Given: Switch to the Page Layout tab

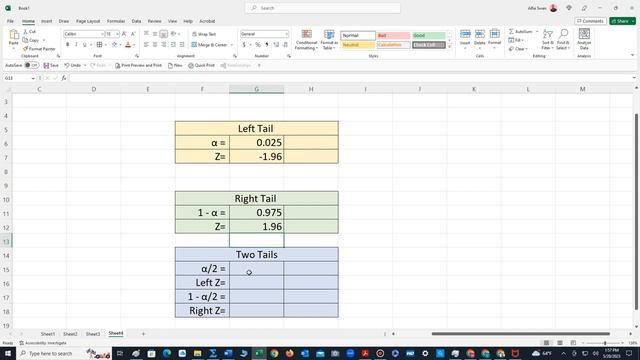Looking at the screenshot, I should click(x=88, y=21).
